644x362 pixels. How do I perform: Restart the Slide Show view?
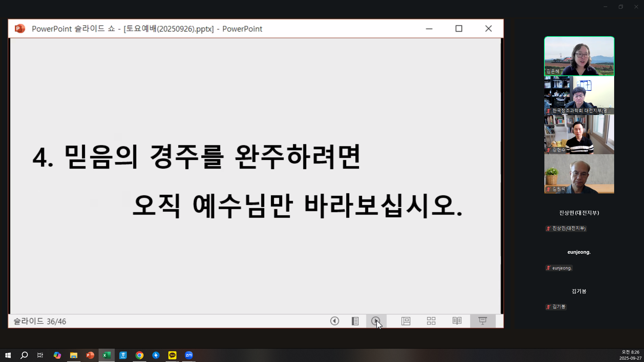pos(483,321)
